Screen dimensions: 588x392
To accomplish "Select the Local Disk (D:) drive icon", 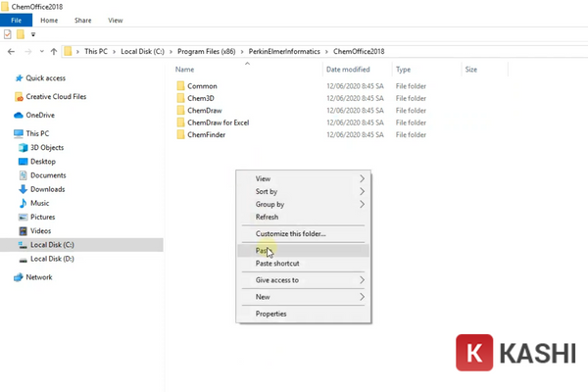I will click(23, 259).
